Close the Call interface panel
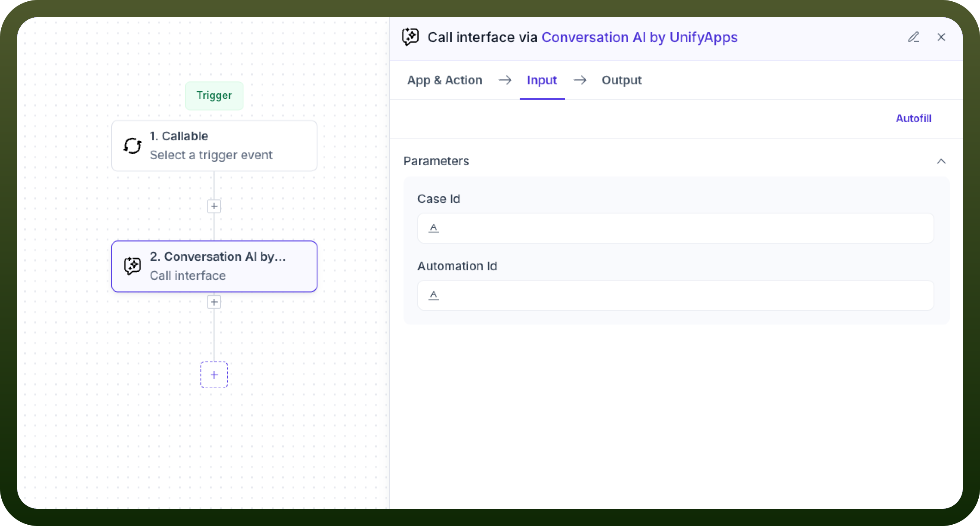The image size is (980, 526). (941, 37)
